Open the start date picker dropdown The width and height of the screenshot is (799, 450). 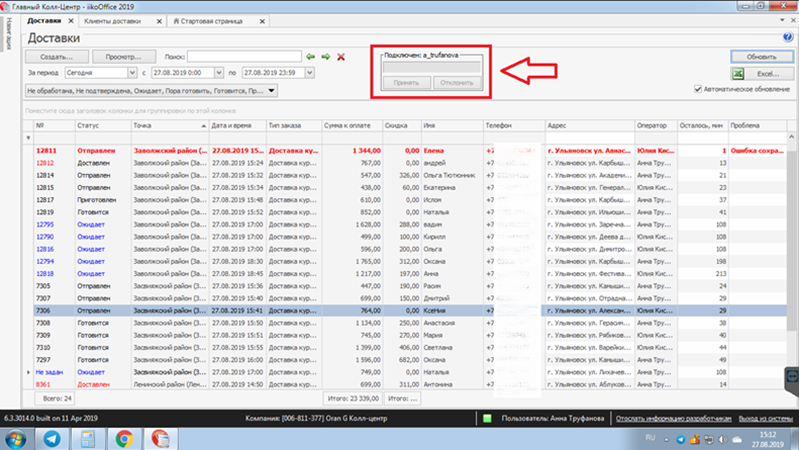pos(219,73)
